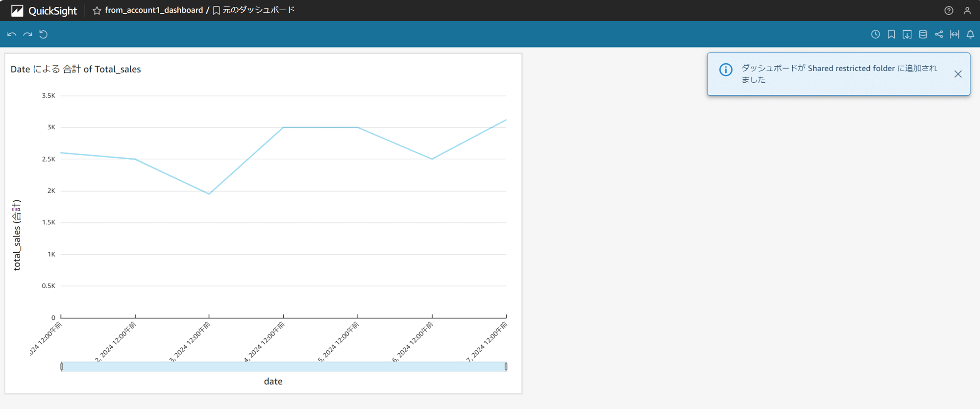Image resolution: width=980 pixels, height=409 pixels.
Task: Reset the dashboard to original state
Action: click(44, 34)
